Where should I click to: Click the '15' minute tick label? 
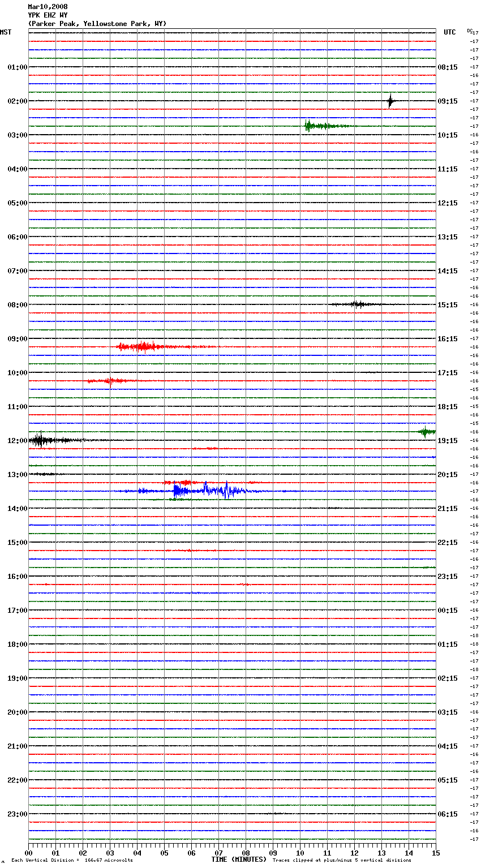coord(436,853)
